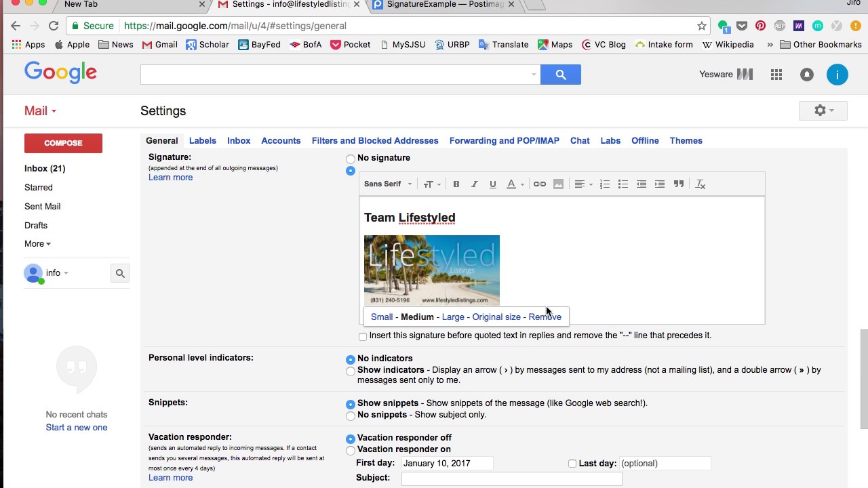
Task: Open Mail dropdown menu
Action: [x=40, y=111]
